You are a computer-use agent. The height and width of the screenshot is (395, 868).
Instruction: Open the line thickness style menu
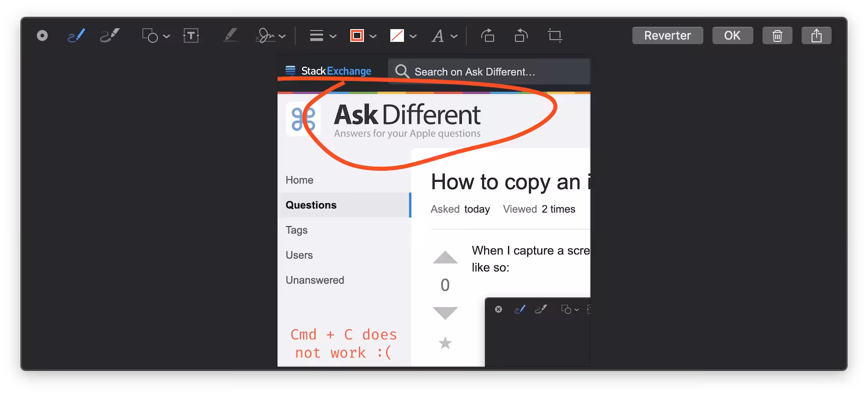pos(317,35)
